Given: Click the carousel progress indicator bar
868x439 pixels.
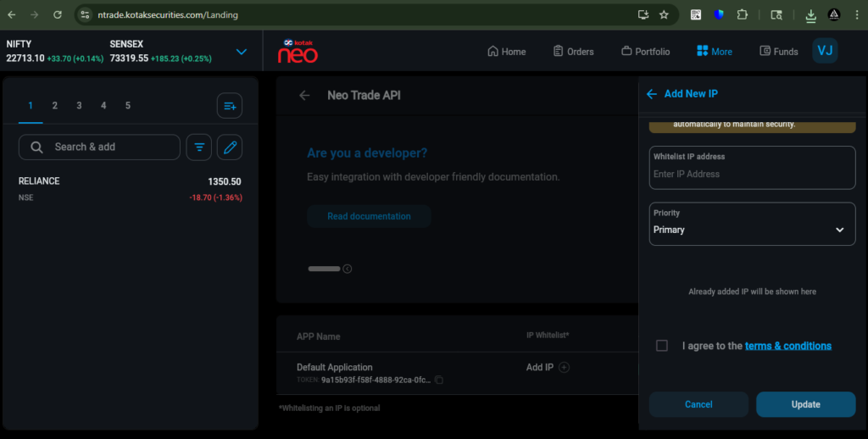Looking at the screenshot, I should (324, 269).
